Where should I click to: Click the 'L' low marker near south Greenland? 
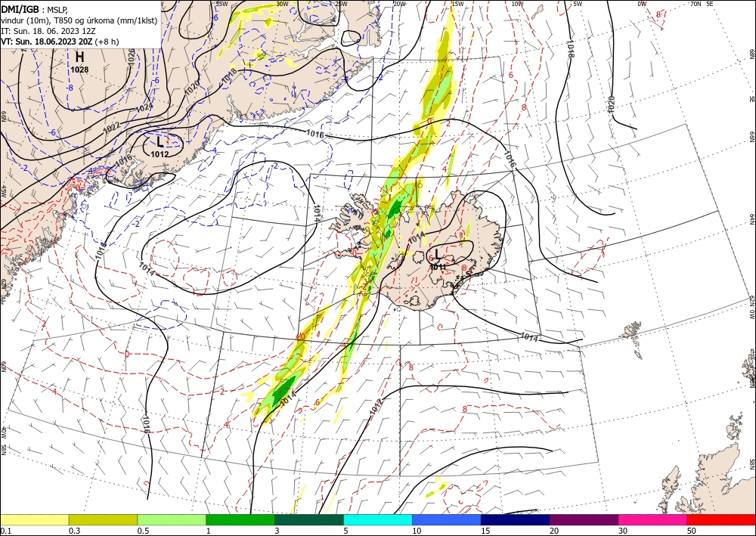click(160, 142)
